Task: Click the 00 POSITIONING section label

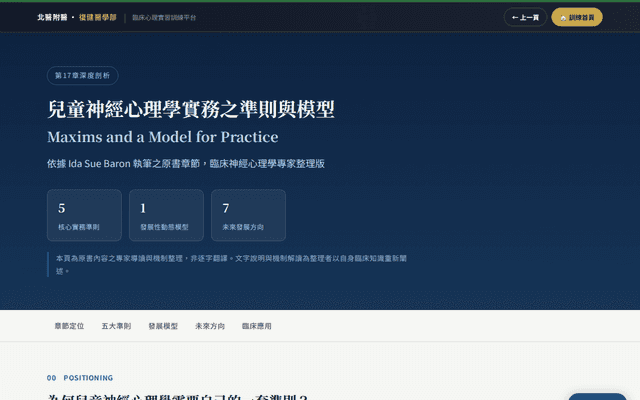Action: tap(80, 378)
